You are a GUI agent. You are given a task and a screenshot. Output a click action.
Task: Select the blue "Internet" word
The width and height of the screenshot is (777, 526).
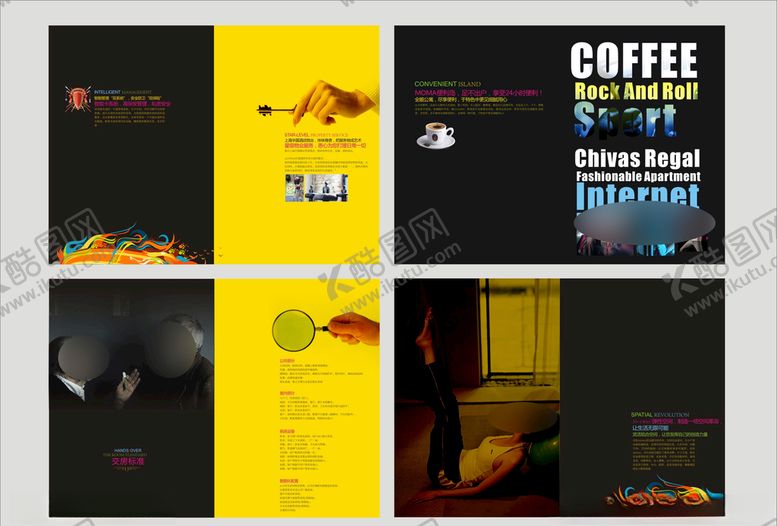pyautogui.click(x=638, y=196)
